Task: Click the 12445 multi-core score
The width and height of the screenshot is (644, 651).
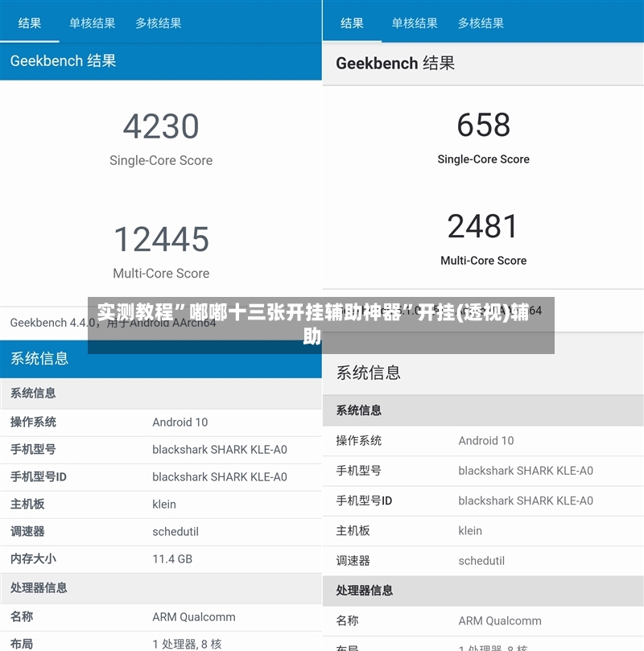Action: coord(161,240)
